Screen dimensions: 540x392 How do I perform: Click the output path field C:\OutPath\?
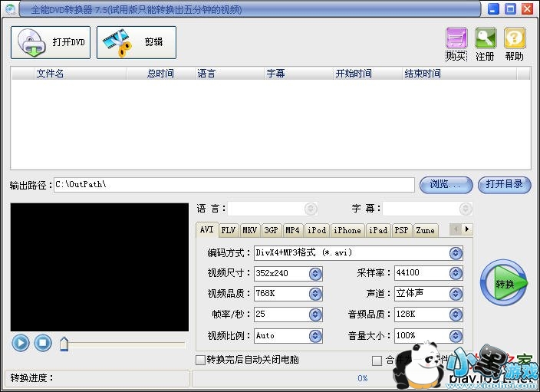(234, 185)
